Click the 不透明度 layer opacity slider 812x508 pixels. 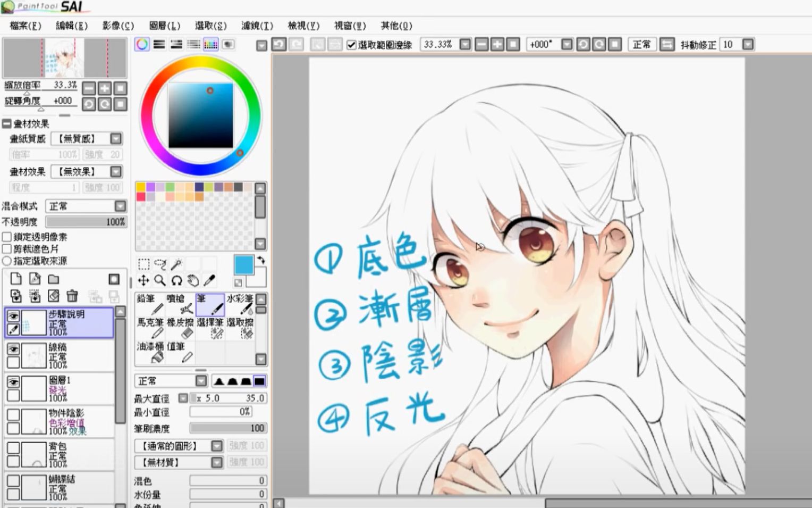click(86, 222)
